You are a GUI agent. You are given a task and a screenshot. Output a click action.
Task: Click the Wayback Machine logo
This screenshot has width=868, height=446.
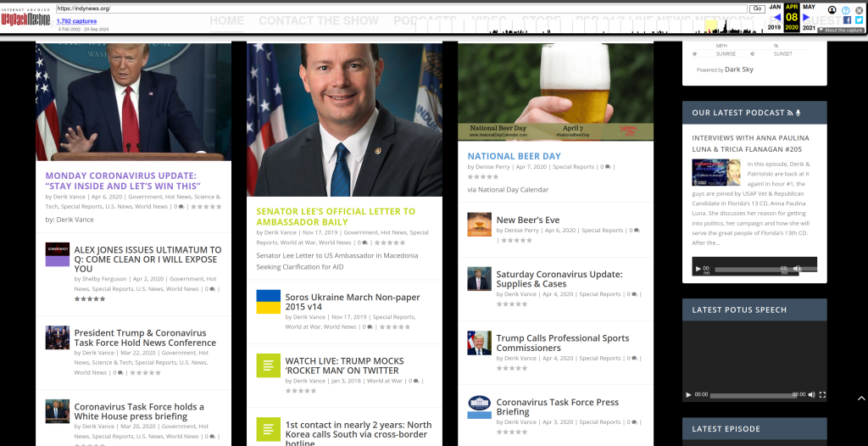click(25, 17)
